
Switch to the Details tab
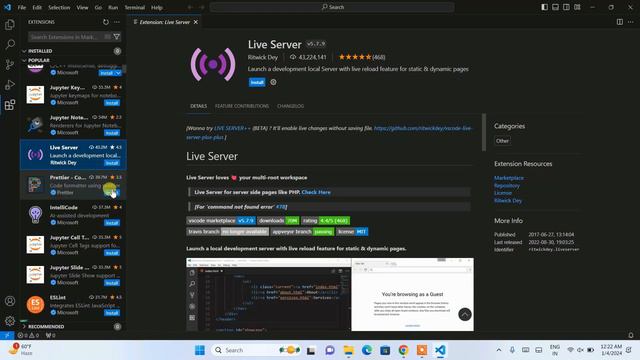pyautogui.click(x=198, y=106)
